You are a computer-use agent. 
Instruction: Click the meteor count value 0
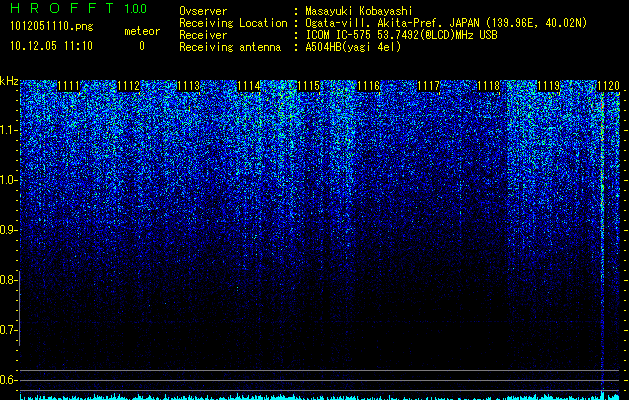pos(142,46)
